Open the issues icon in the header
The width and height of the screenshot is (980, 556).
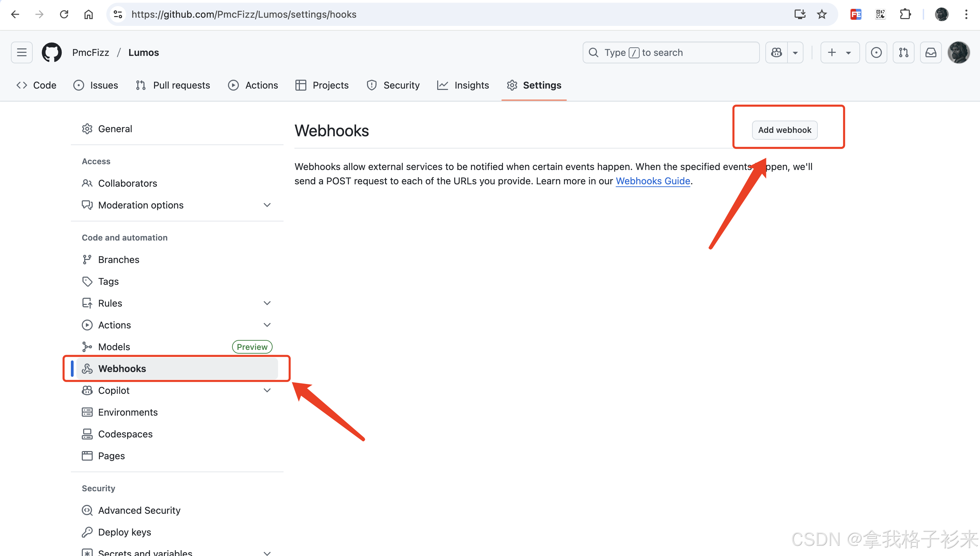876,52
